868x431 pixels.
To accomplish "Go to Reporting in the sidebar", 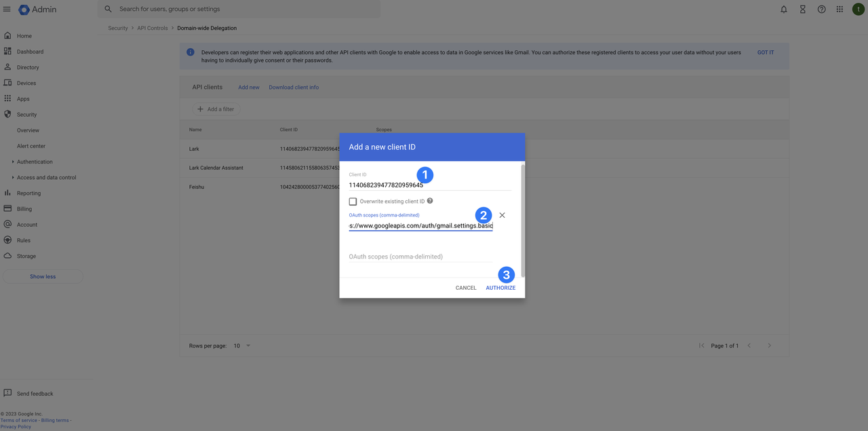I will click(28, 193).
